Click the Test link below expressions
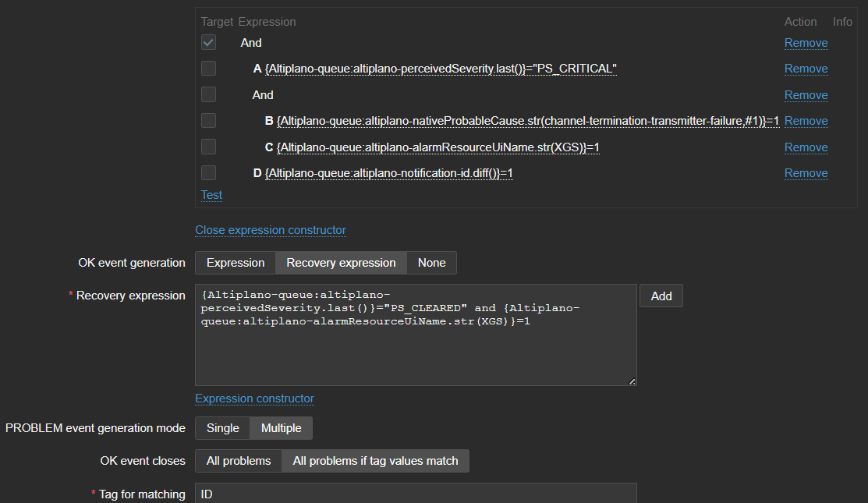Image resolution: width=868 pixels, height=503 pixels. tap(211, 195)
